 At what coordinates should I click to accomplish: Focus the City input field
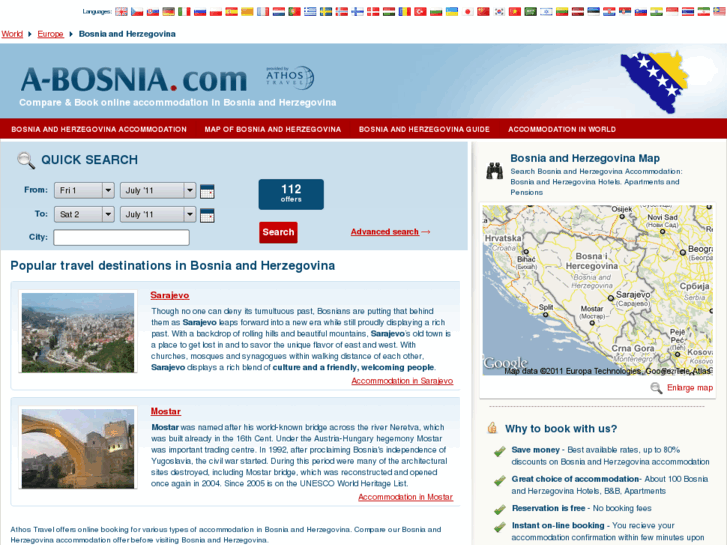pos(121,237)
